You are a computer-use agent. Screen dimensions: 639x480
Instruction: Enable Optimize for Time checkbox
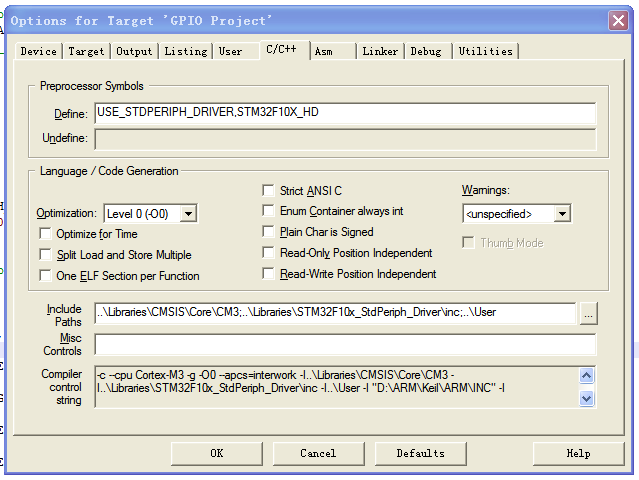46,234
